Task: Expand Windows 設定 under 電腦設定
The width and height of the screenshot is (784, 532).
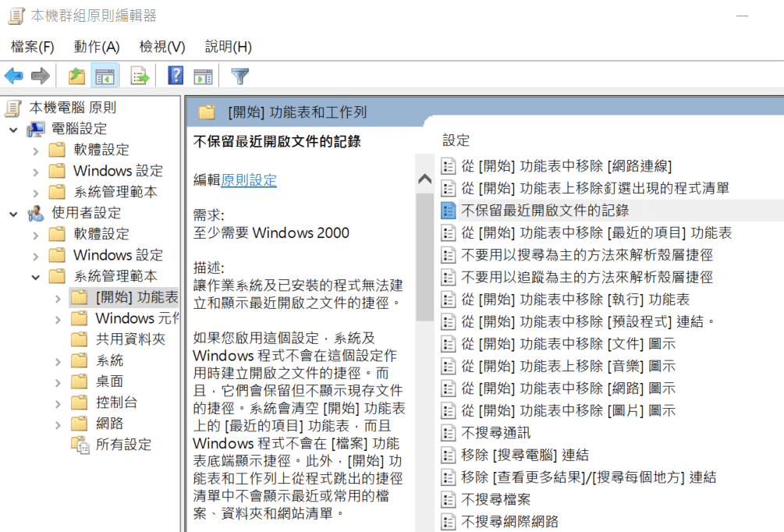Action: (x=36, y=172)
